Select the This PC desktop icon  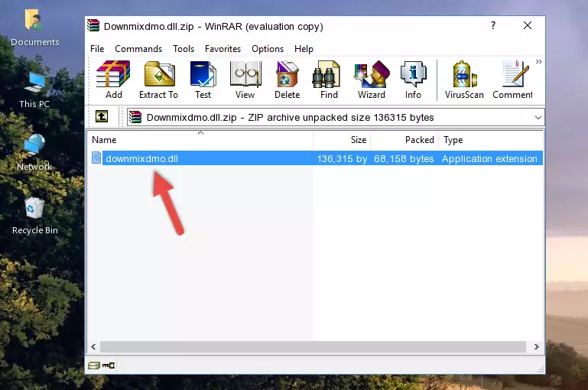[34, 90]
